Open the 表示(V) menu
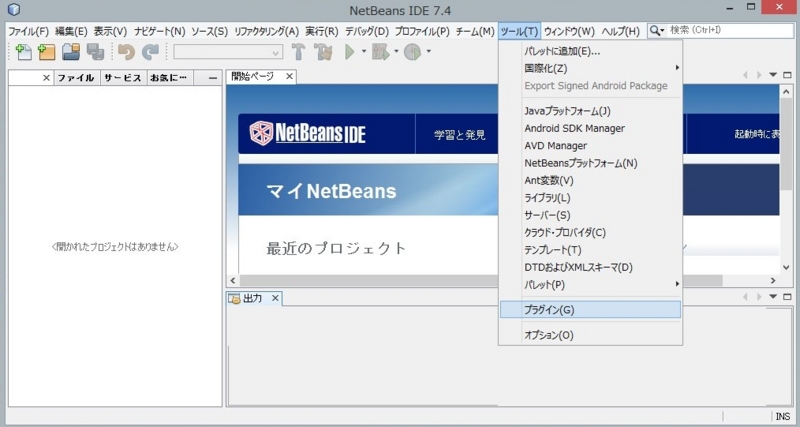 110,32
